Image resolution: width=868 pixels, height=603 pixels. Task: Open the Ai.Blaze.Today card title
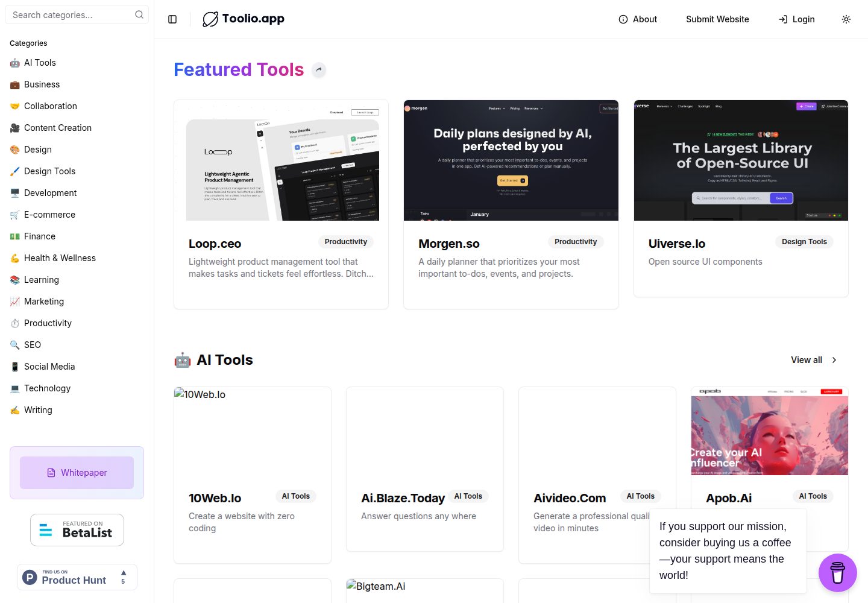tap(403, 498)
